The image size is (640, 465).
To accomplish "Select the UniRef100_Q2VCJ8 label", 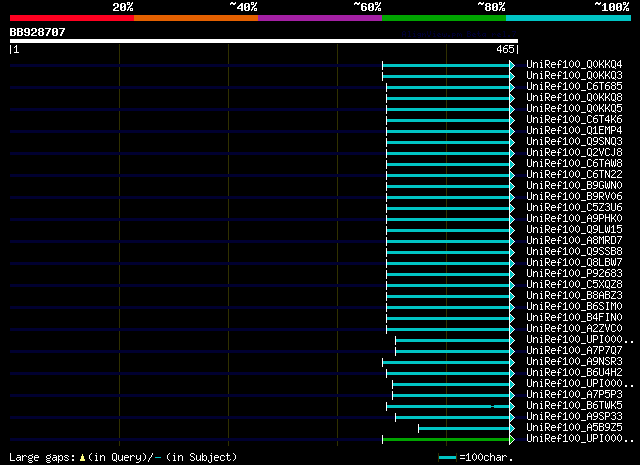I will tap(574, 153).
